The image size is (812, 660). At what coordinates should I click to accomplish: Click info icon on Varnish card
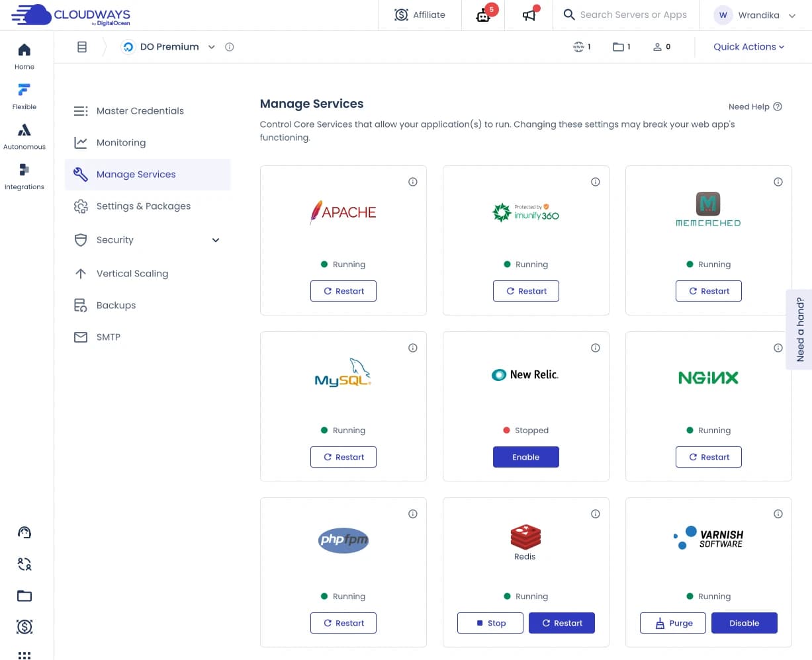778,514
